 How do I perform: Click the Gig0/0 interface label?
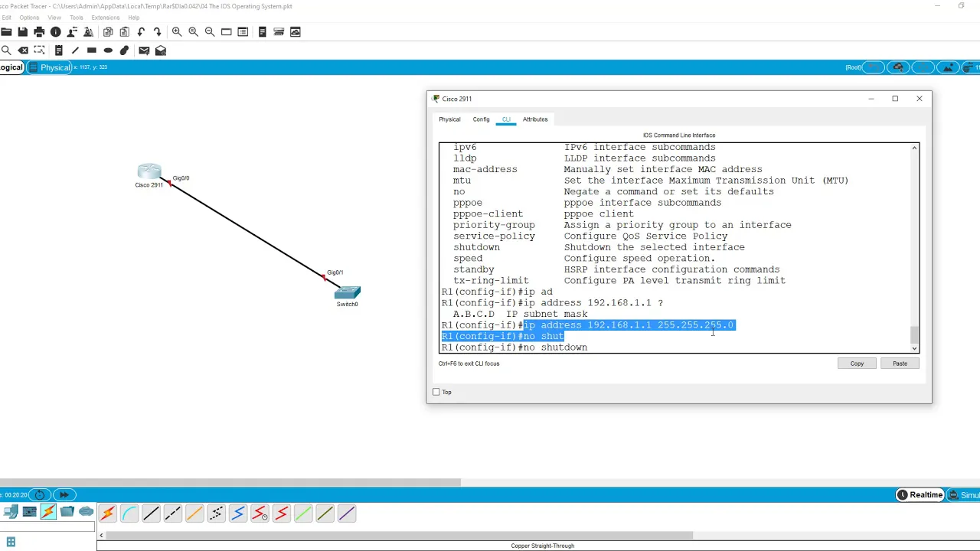181,178
